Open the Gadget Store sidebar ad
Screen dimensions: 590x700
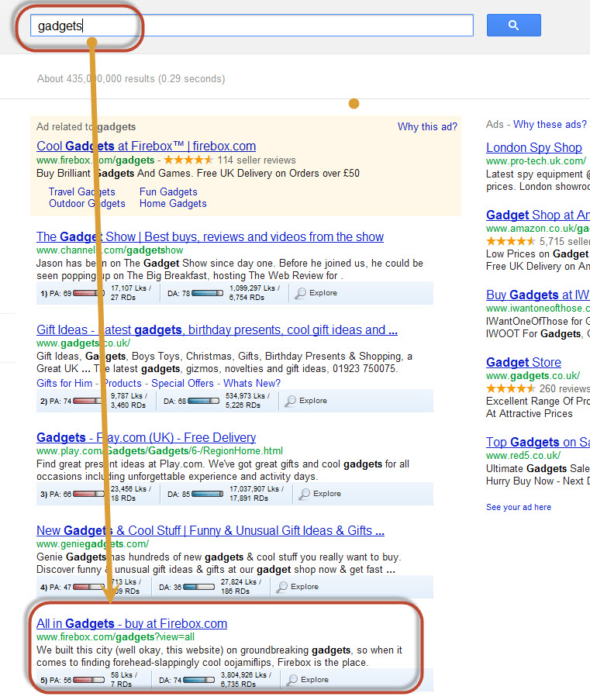point(523,363)
